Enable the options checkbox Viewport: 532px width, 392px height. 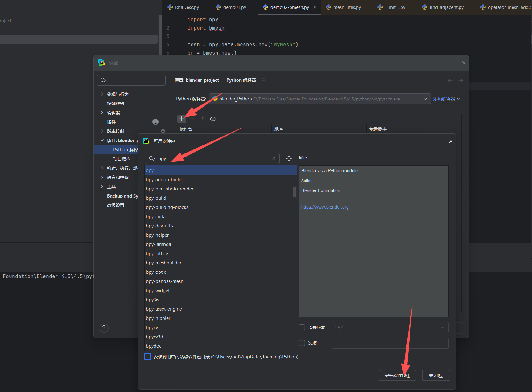point(302,343)
